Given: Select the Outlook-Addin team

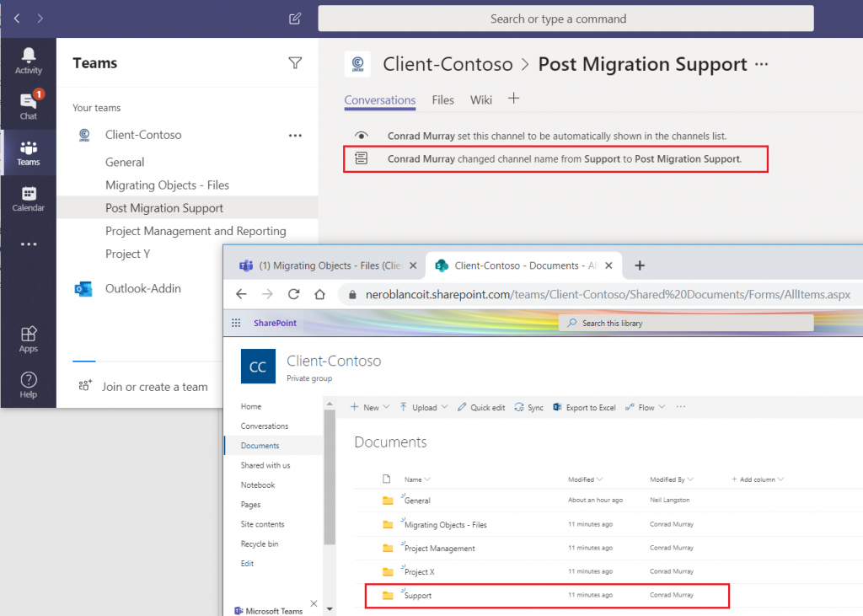Looking at the screenshot, I should point(142,288).
